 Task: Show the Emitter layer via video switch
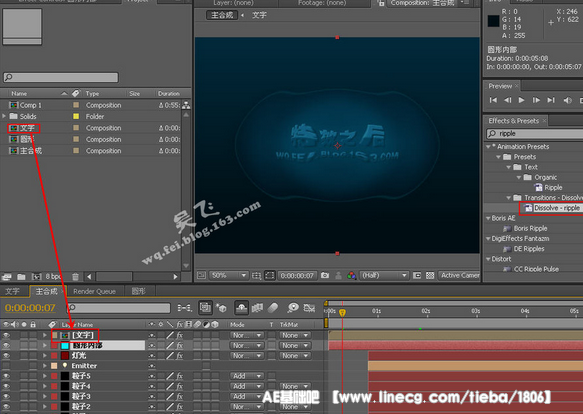point(6,366)
